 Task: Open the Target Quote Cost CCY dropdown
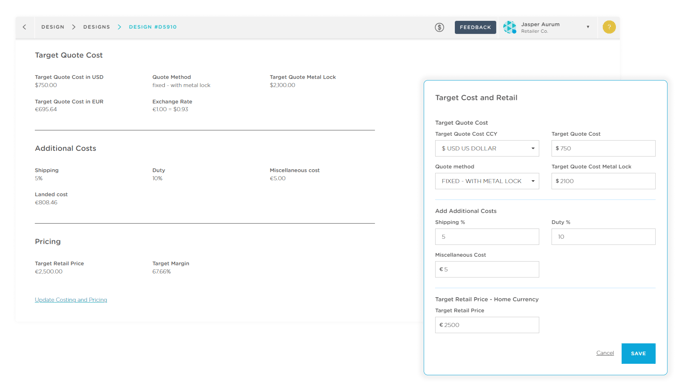(x=487, y=148)
